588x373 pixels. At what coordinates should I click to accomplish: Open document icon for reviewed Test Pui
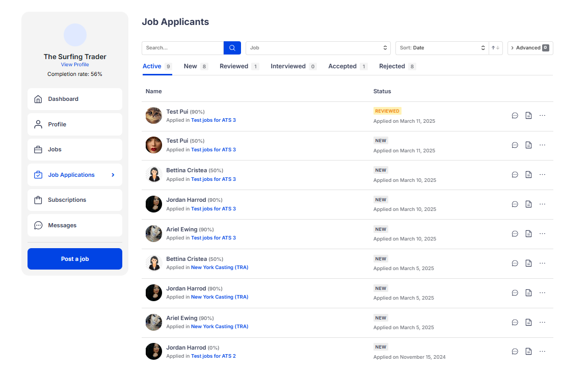pos(528,116)
